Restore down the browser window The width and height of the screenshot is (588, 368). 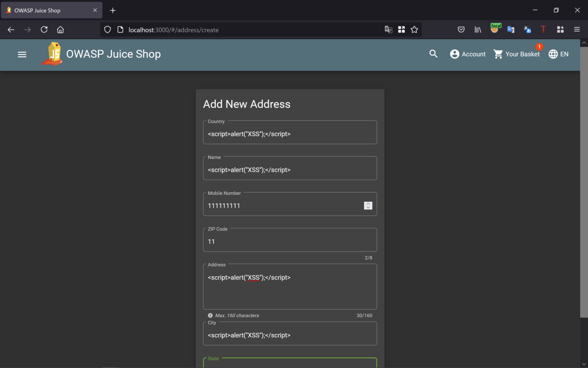click(x=556, y=10)
